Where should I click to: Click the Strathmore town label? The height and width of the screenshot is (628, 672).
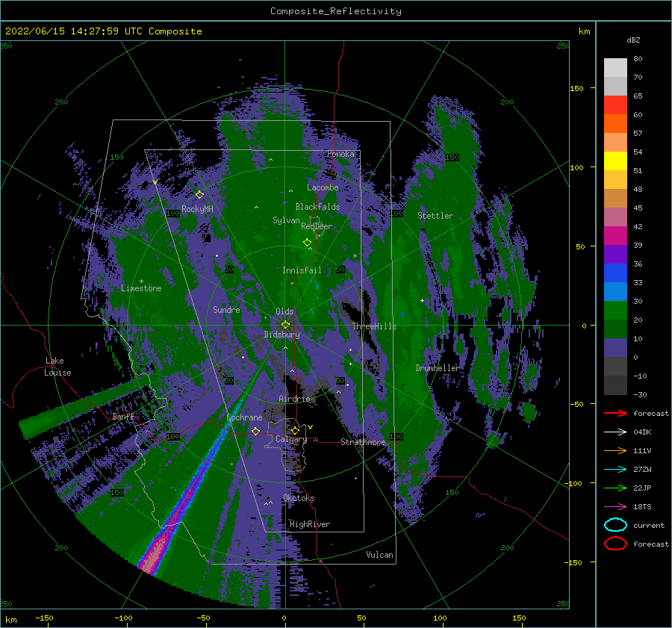(363, 442)
